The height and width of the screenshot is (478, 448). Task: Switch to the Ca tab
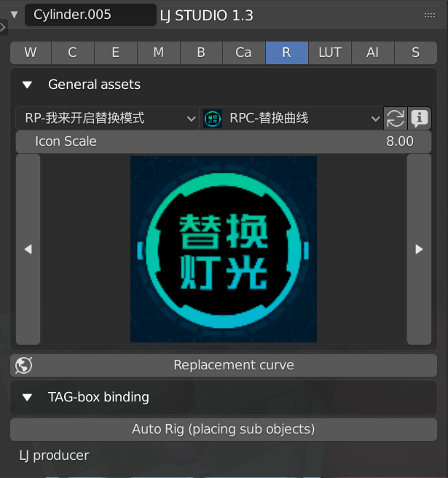(x=243, y=52)
